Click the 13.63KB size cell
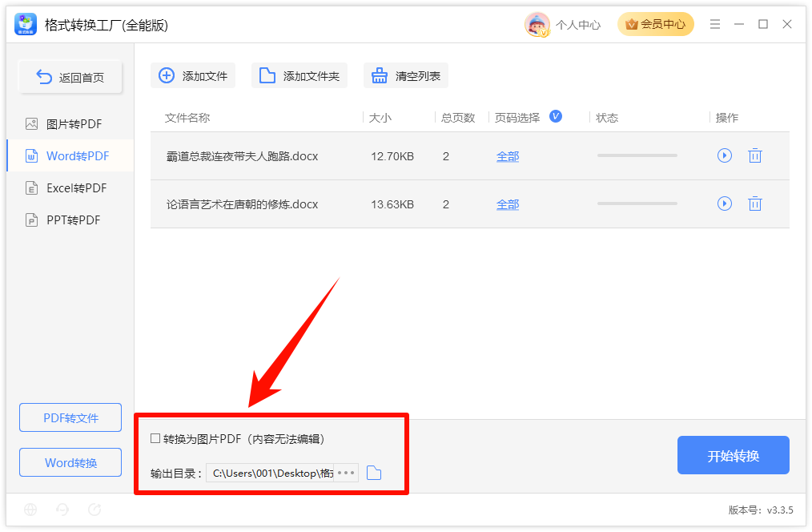The image size is (812, 532). 392,204
